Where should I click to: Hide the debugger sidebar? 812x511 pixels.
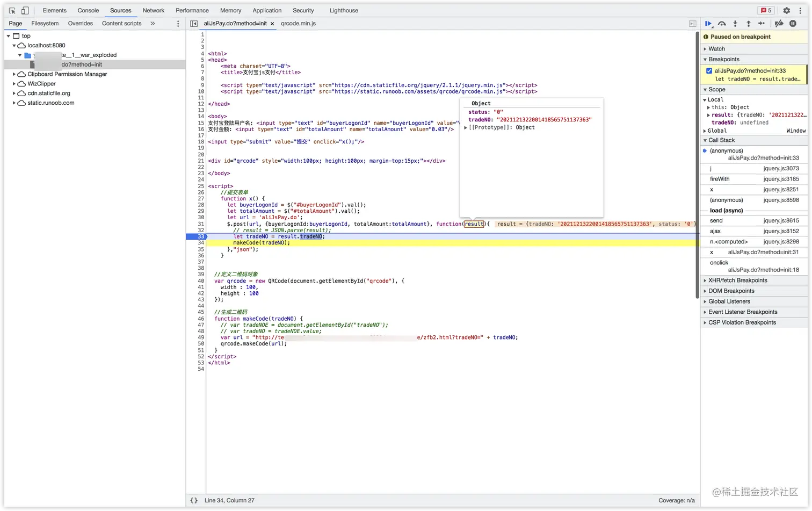(x=693, y=24)
